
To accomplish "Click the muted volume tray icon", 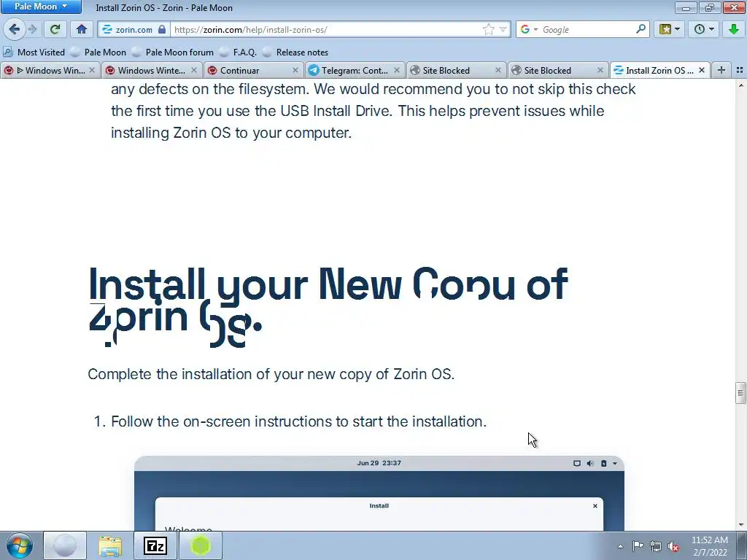I will pyautogui.click(x=673, y=547).
